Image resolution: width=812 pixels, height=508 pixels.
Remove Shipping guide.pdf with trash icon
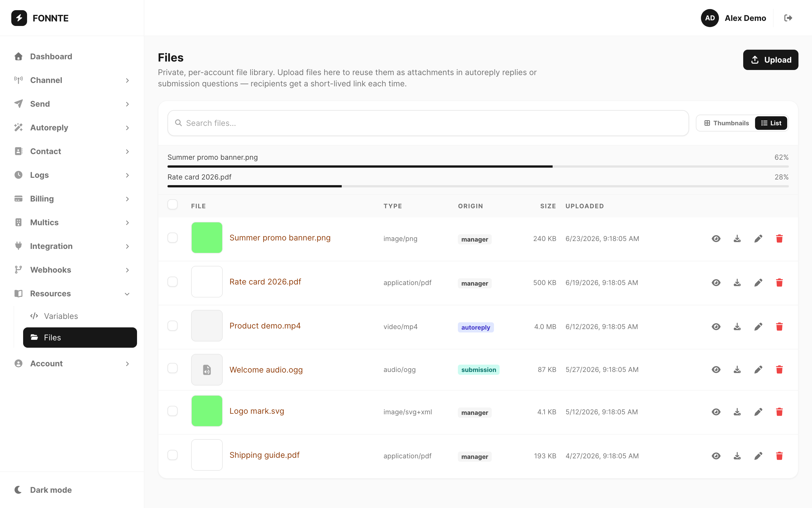coord(779,456)
